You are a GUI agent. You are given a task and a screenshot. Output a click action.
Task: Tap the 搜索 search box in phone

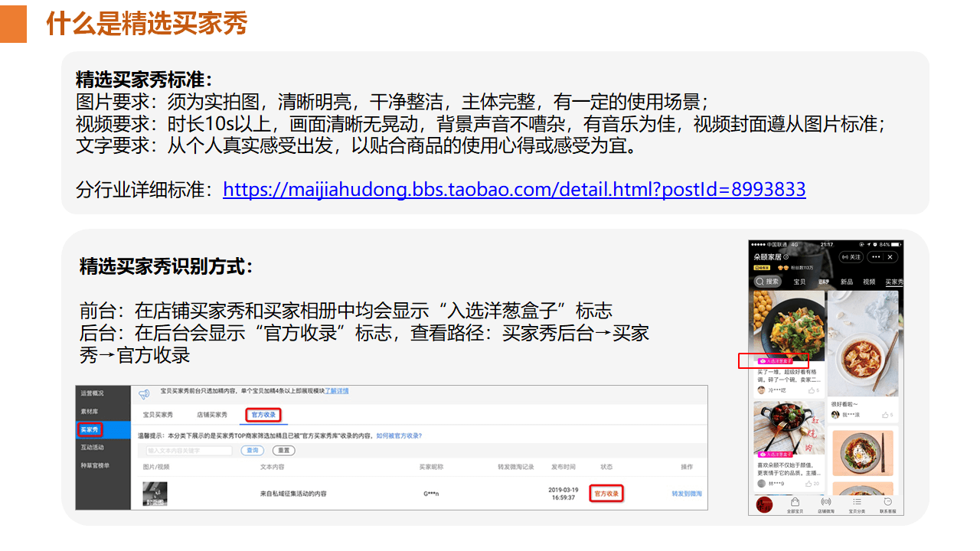pyautogui.click(x=767, y=282)
